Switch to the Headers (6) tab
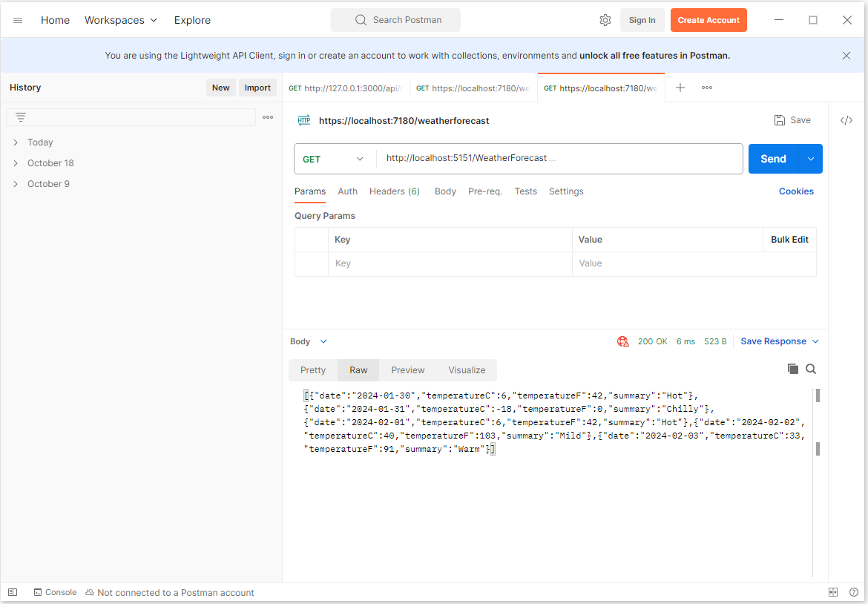 394,191
